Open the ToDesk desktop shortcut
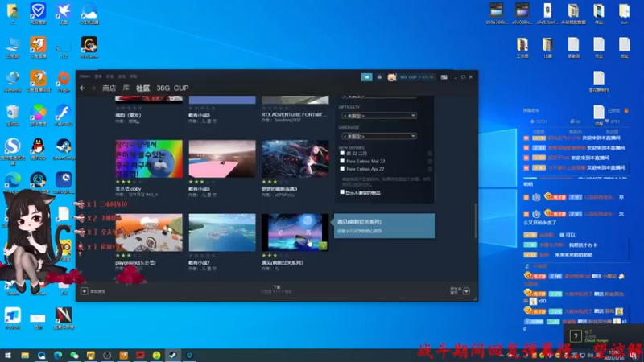This screenshot has height=362, width=644. [13, 319]
